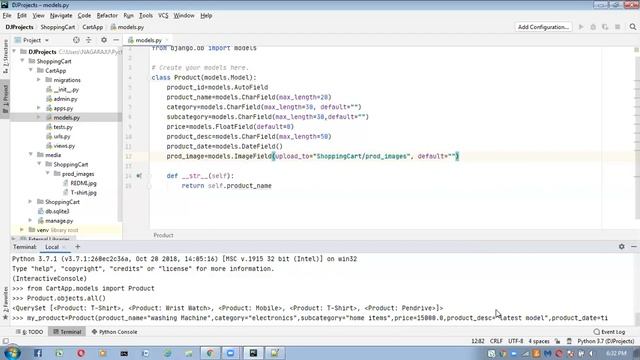The height and width of the screenshot is (360, 640).
Task: Open the Python Console tool window
Action: click(x=114, y=332)
